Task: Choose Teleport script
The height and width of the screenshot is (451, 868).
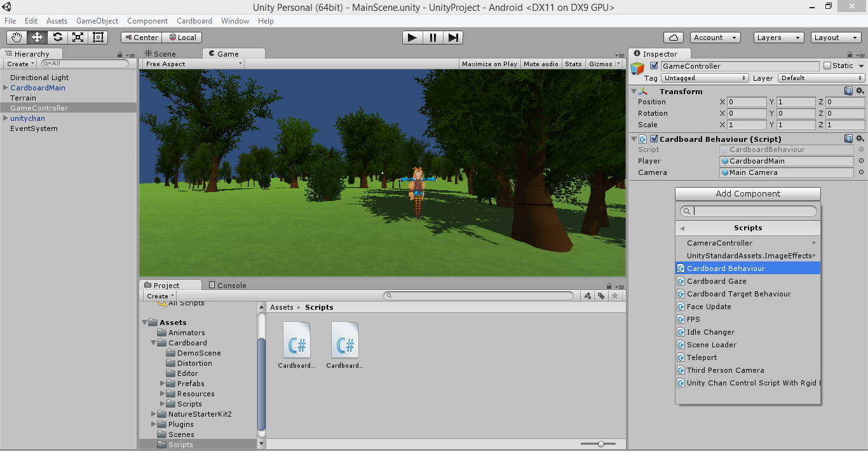Action: pyautogui.click(x=748, y=357)
